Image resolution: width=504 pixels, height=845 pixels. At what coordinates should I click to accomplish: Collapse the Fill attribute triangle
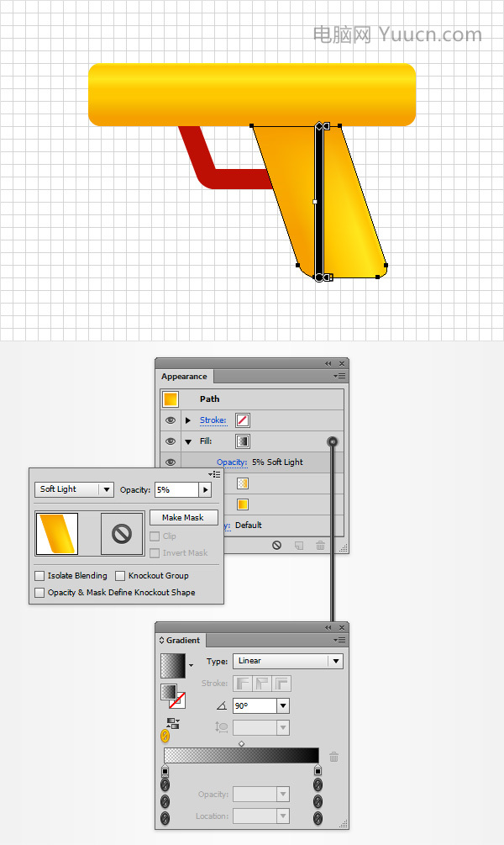pos(188,442)
